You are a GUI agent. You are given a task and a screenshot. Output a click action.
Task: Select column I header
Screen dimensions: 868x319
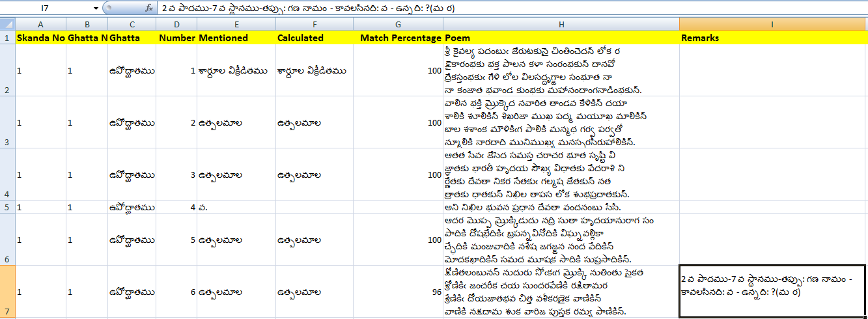[x=773, y=24]
